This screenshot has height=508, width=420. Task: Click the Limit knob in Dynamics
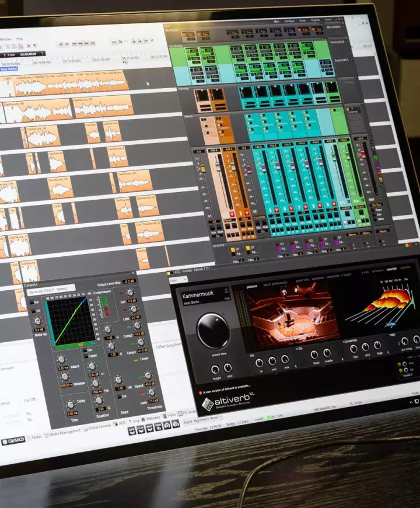(x=134, y=308)
